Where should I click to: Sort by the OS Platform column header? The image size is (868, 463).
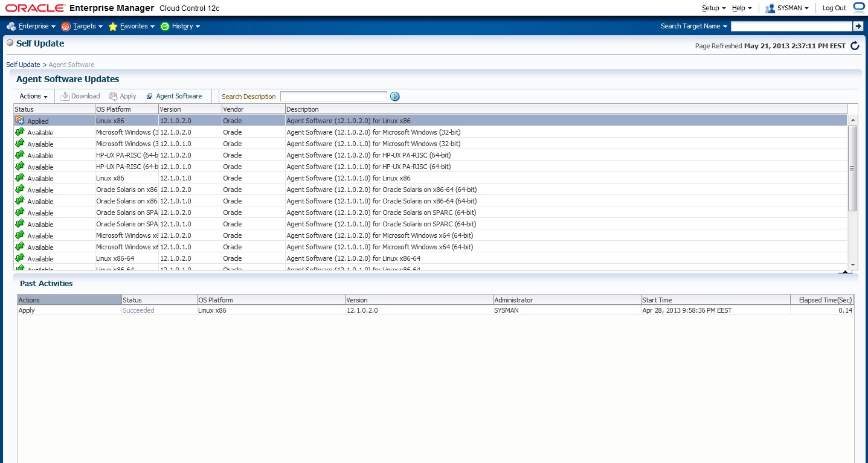126,109
